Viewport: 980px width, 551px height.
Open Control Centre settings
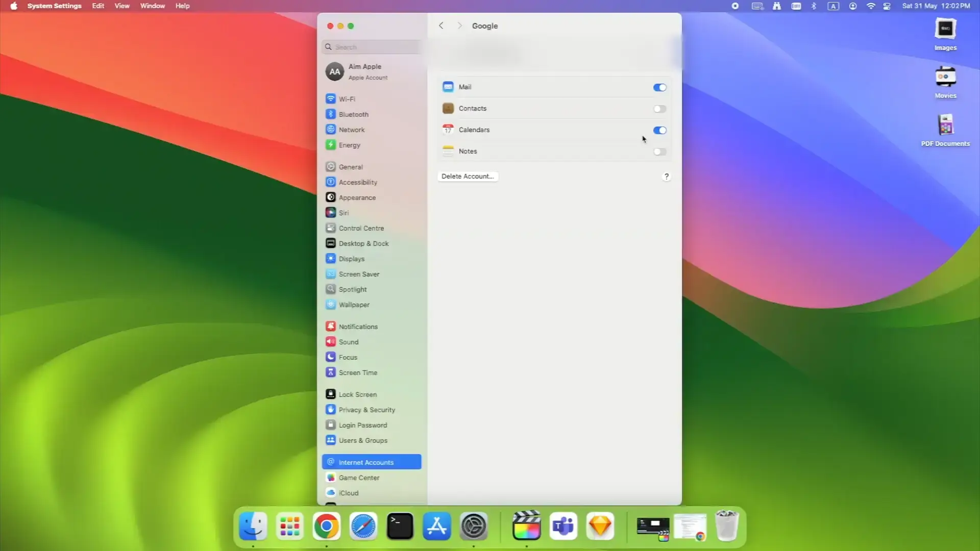click(x=361, y=228)
